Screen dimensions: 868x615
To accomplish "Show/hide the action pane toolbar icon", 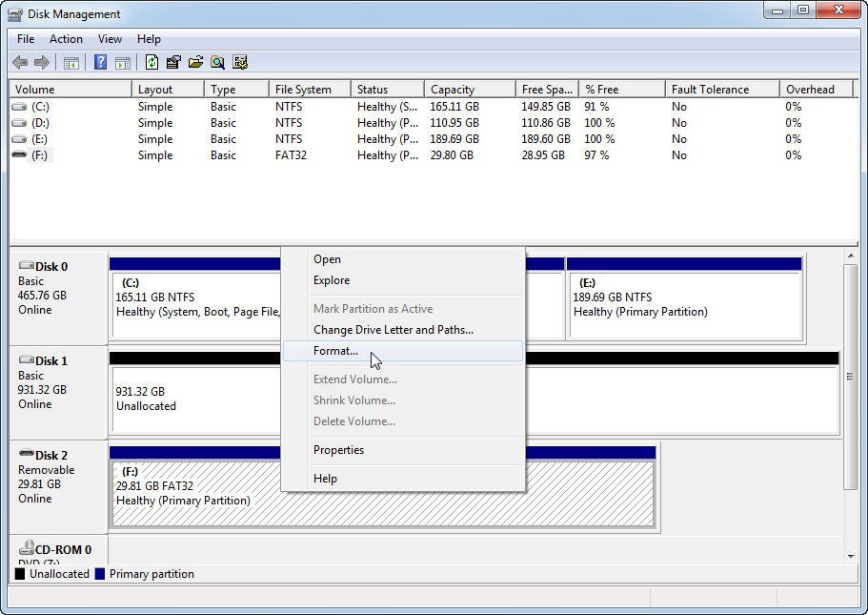I will (122, 63).
